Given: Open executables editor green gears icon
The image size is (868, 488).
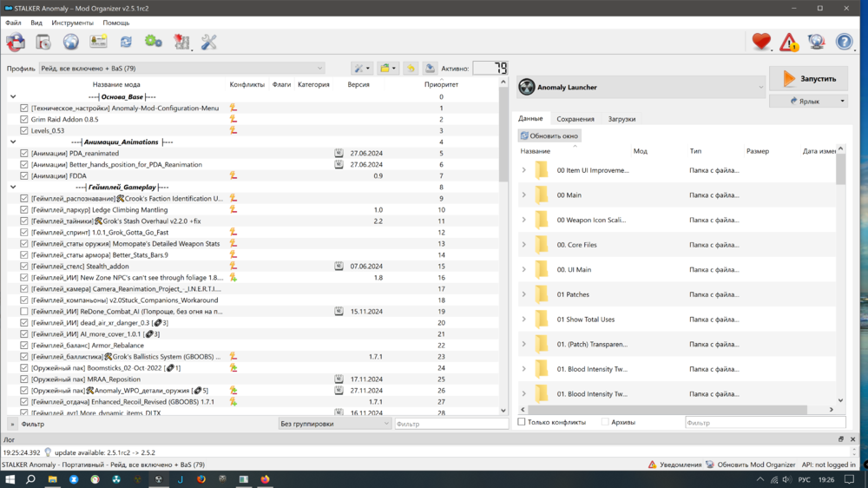Looking at the screenshot, I should pos(154,42).
